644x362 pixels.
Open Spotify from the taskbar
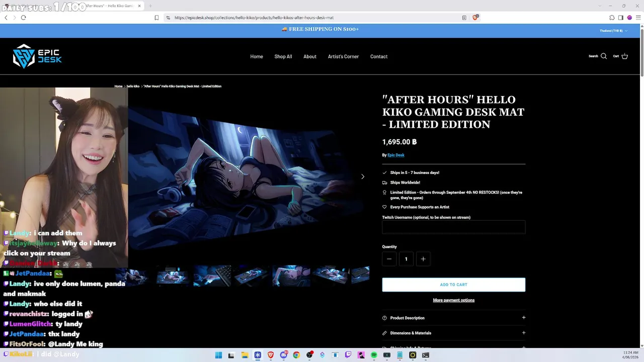click(374, 355)
